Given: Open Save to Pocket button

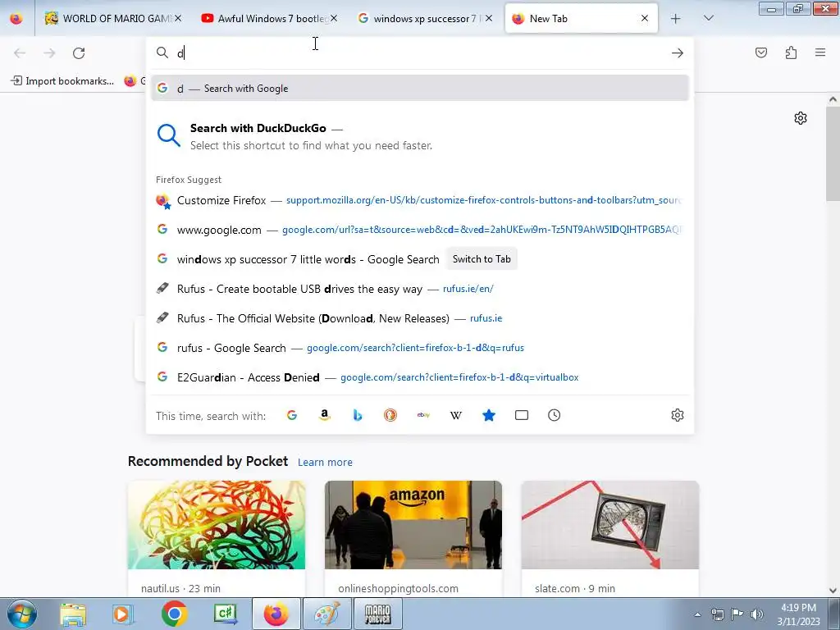Looking at the screenshot, I should pyautogui.click(x=760, y=52).
